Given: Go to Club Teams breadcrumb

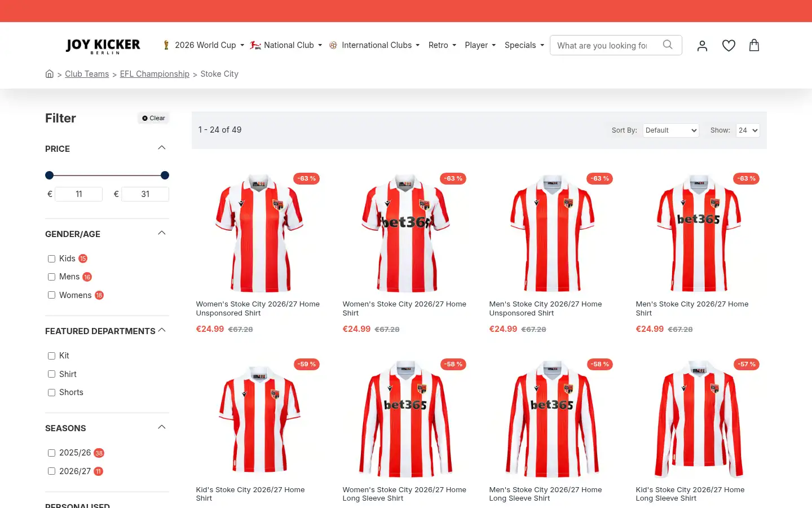Looking at the screenshot, I should [87, 74].
